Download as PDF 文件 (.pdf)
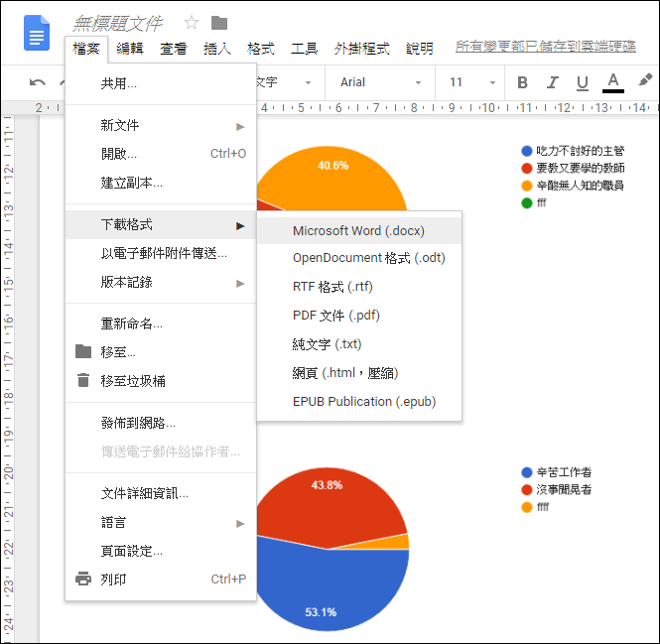The width and height of the screenshot is (660, 644). 359,316
